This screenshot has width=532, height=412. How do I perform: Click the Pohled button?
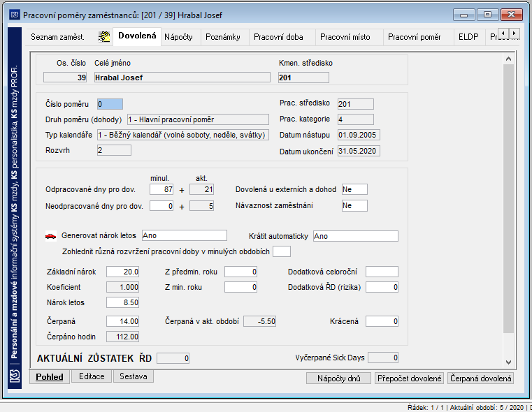(x=50, y=377)
